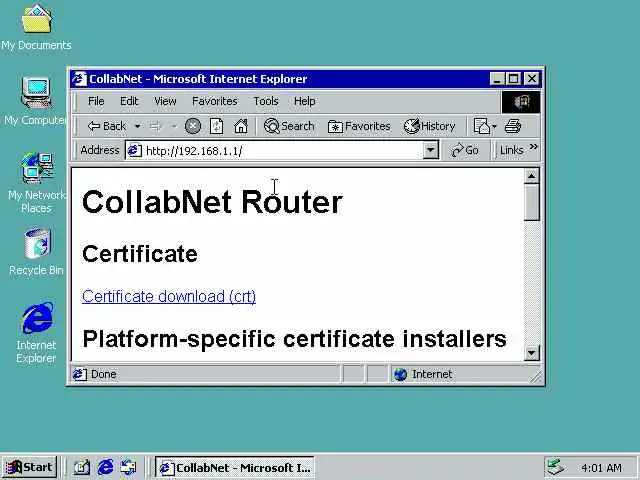
Task: Launch Internet Explorer from quick launch
Action: click(x=105, y=467)
